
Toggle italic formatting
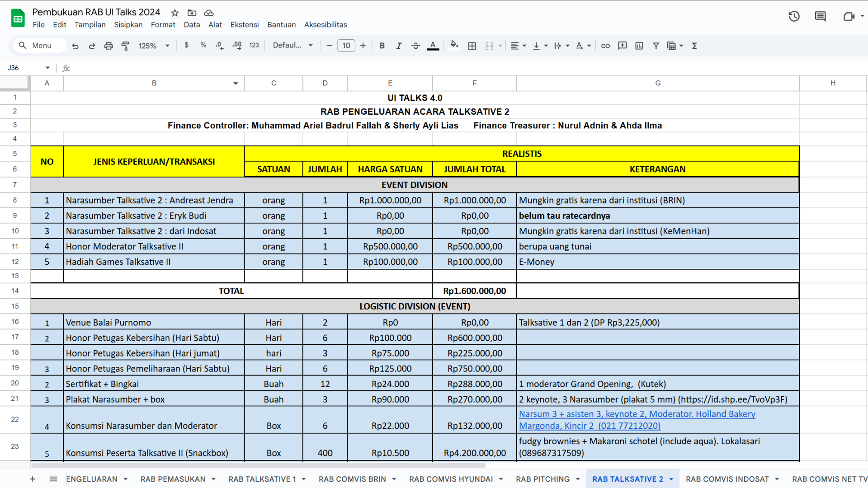point(399,46)
